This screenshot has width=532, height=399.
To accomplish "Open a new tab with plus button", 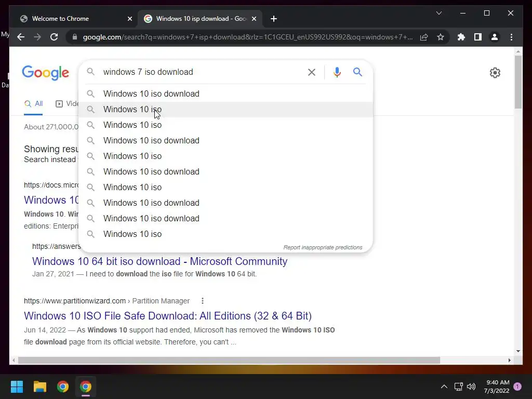I will point(274,19).
